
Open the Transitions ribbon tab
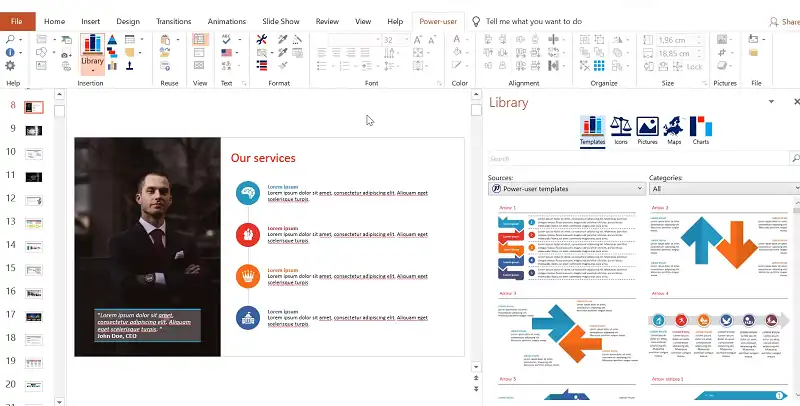point(173,21)
